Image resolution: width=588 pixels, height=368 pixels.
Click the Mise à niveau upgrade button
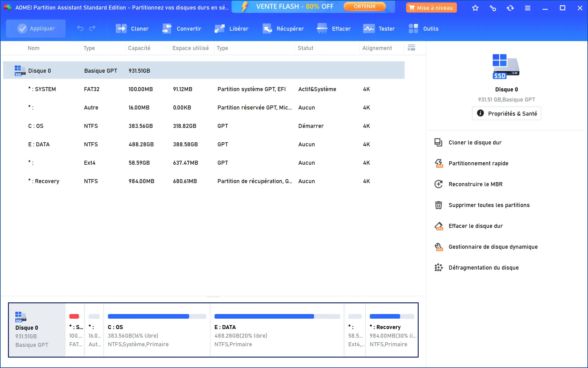pos(431,8)
